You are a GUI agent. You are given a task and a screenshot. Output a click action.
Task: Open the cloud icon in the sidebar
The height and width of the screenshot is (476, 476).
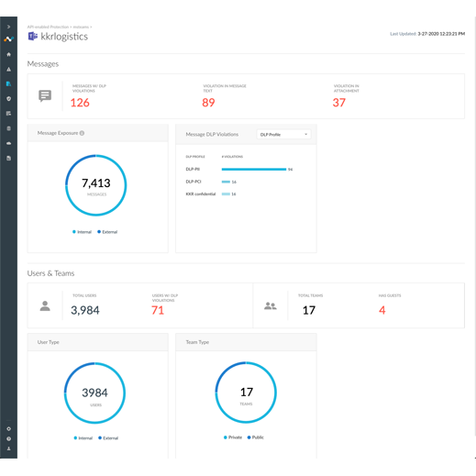[8, 143]
